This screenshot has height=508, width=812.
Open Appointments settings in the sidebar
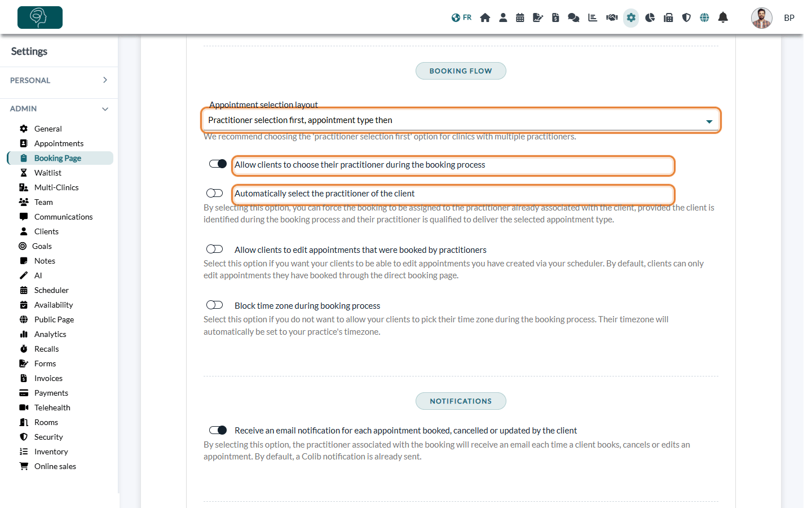point(59,143)
